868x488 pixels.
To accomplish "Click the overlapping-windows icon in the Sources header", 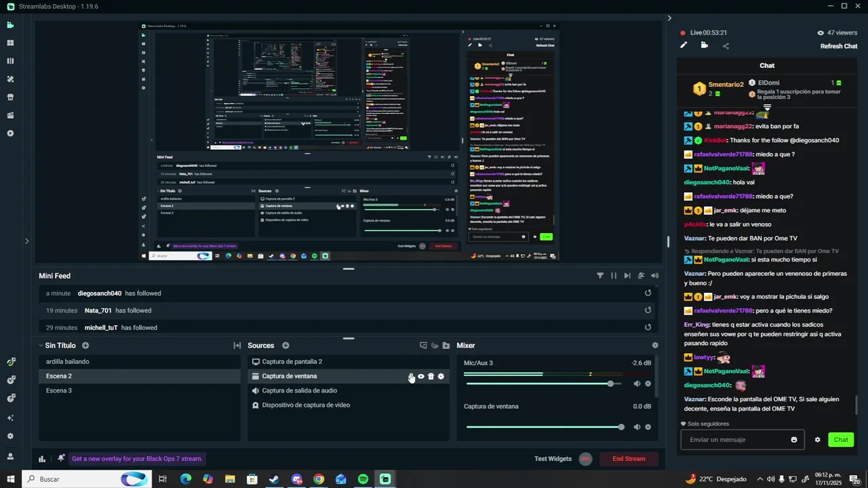I will (423, 346).
